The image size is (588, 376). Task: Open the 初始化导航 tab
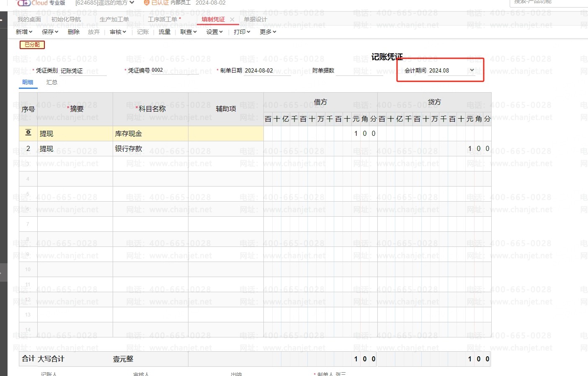click(66, 20)
